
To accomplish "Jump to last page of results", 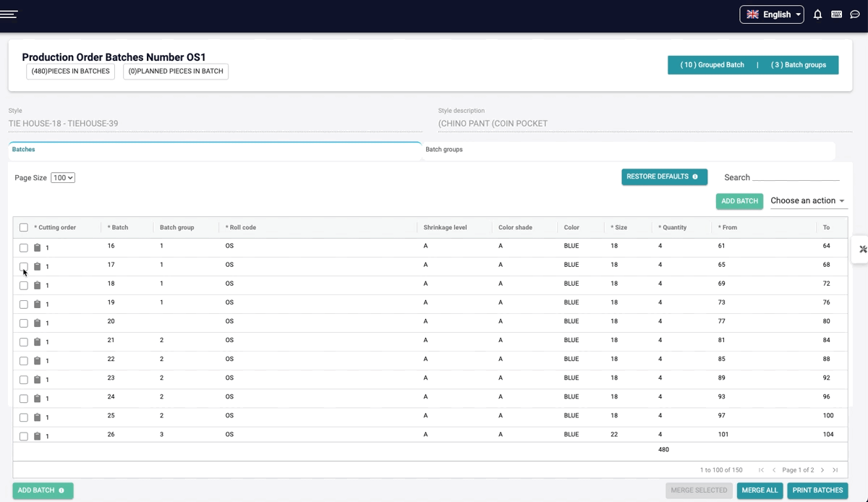I will [835, 470].
